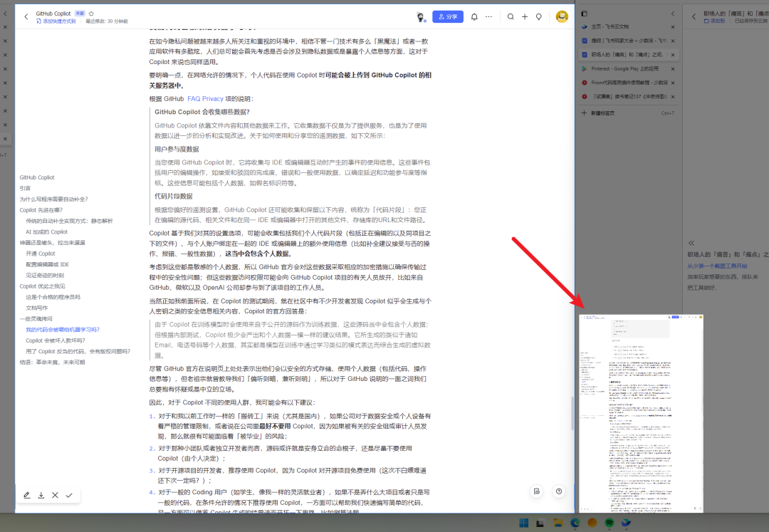Screen dimensions: 769x532
Task: Click the plus icon in document header
Action: (x=525, y=16)
